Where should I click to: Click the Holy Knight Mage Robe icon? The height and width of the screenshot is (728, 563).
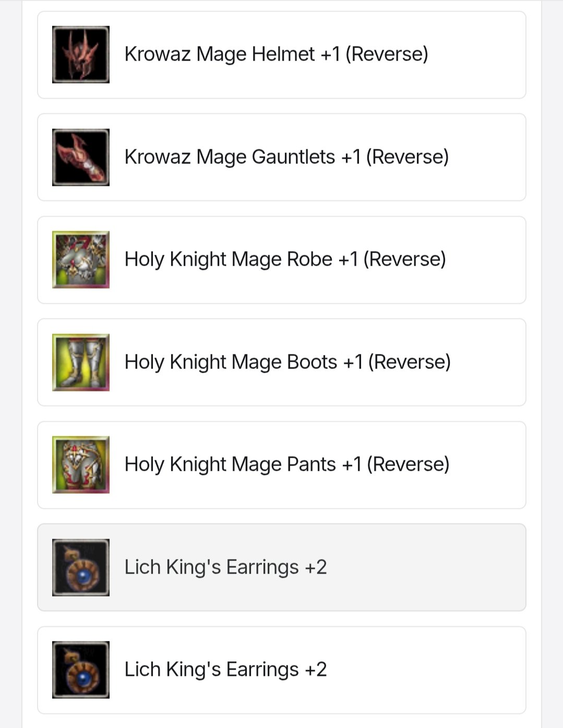[81, 259]
